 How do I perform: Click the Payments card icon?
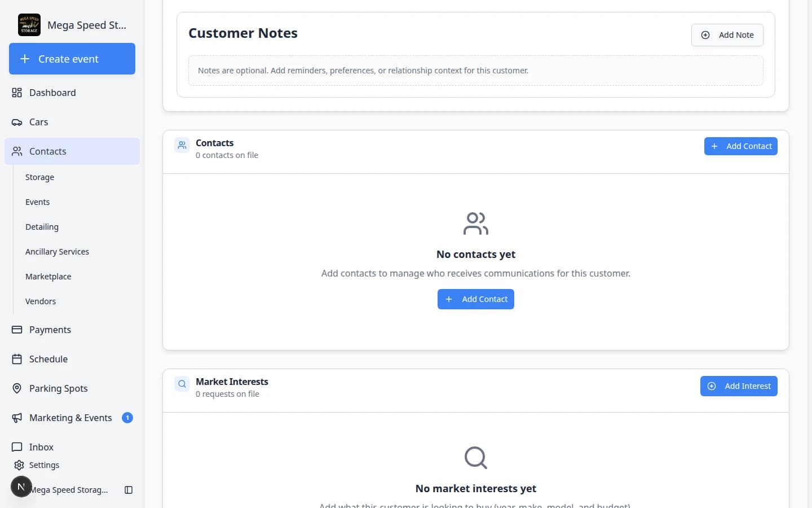click(17, 330)
